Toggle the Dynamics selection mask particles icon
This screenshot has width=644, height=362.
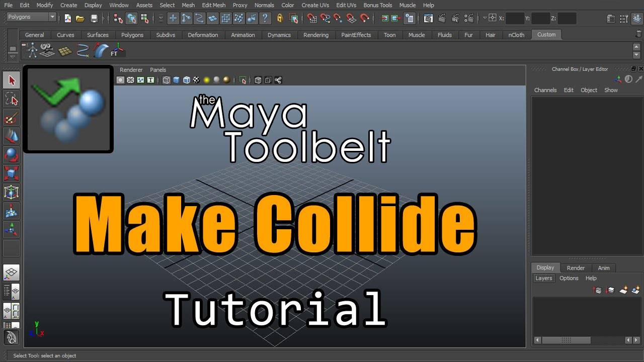[238, 18]
